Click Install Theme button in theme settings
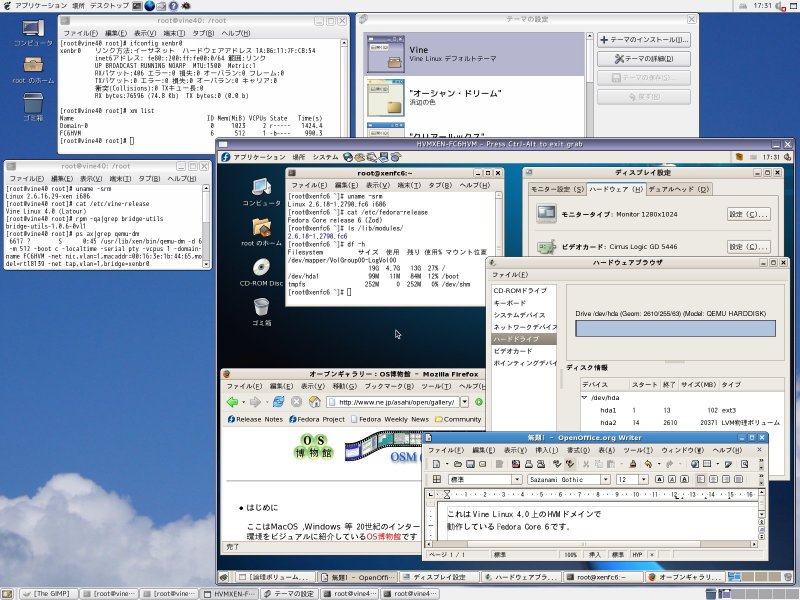This screenshot has width=800, height=600. pyautogui.click(x=644, y=39)
